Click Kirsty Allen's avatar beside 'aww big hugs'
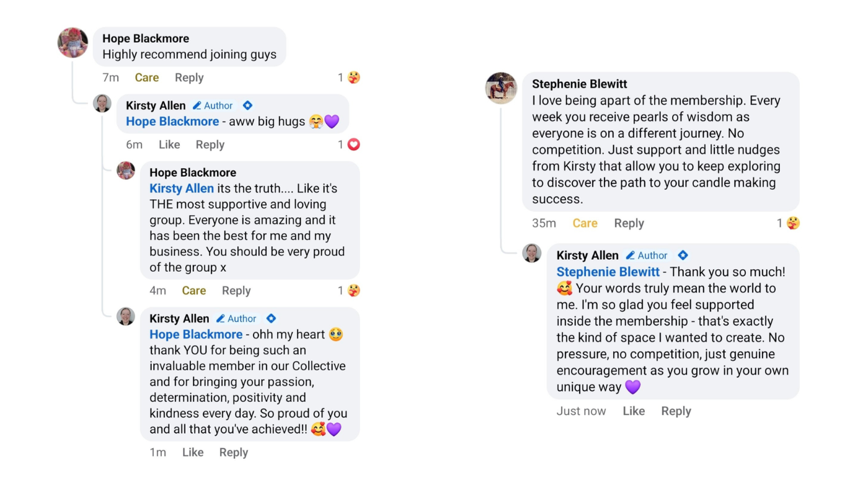Viewport: 868px width, 490px height. [x=102, y=104]
